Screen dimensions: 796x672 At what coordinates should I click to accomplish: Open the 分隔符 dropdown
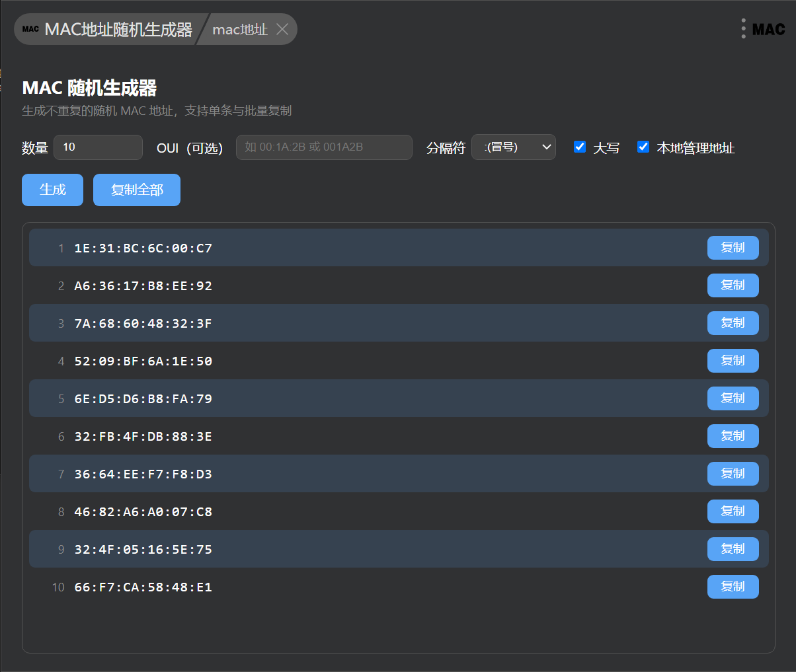[514, 147]
